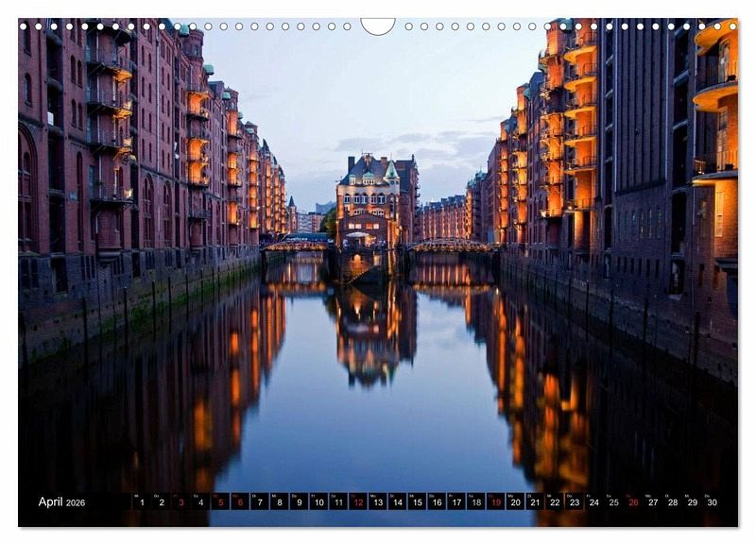Click the April 2026 month label
Viewport: 756px width, 545px height.
pyautogui.click(x=61, y=502)
